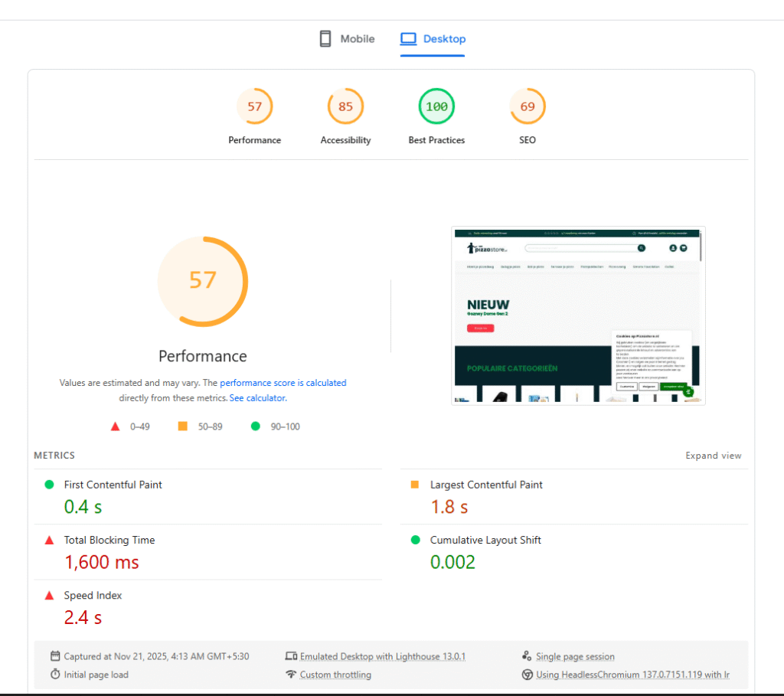Click the Using HeadlessChromium version item

632,675
